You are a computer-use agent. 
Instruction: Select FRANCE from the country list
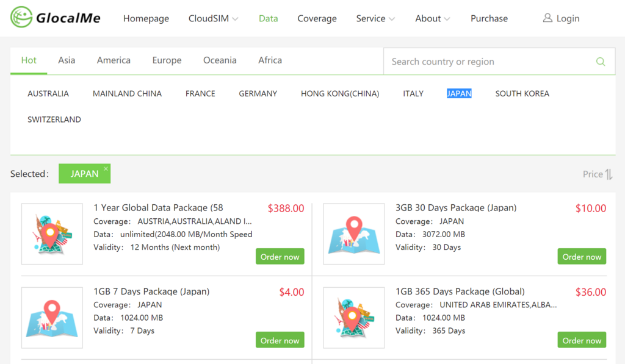pyautogui.click(x=200, y=93)
